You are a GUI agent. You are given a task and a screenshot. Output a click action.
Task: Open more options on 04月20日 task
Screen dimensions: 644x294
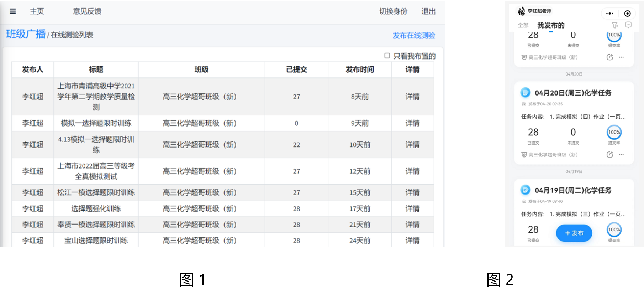pyautogui.click(x=621, y=154)
